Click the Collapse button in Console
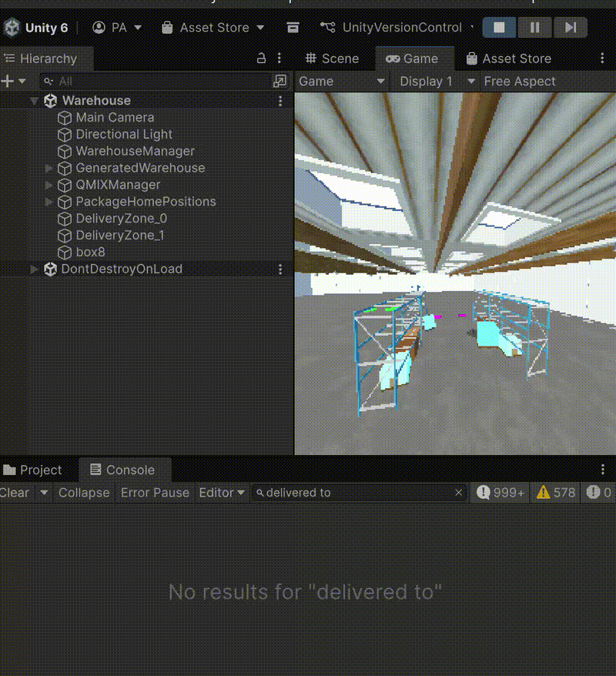Viewport: 616px width, 676px height. pos(84,493)
